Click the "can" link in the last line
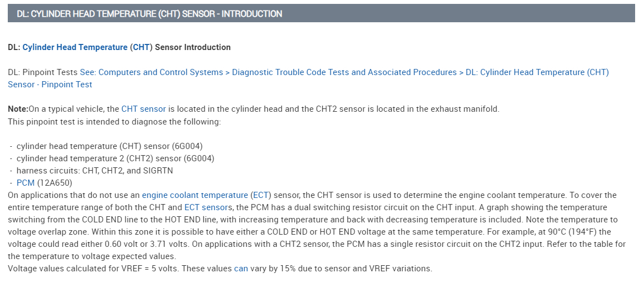The height and width of the screenshot is (288, 644). [241, 269]
